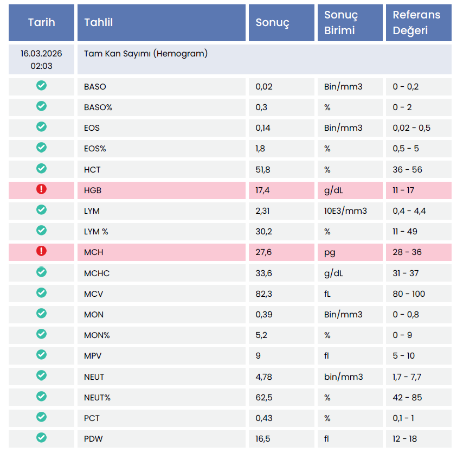Click the Sonuç column header

(x=272, y=23)
